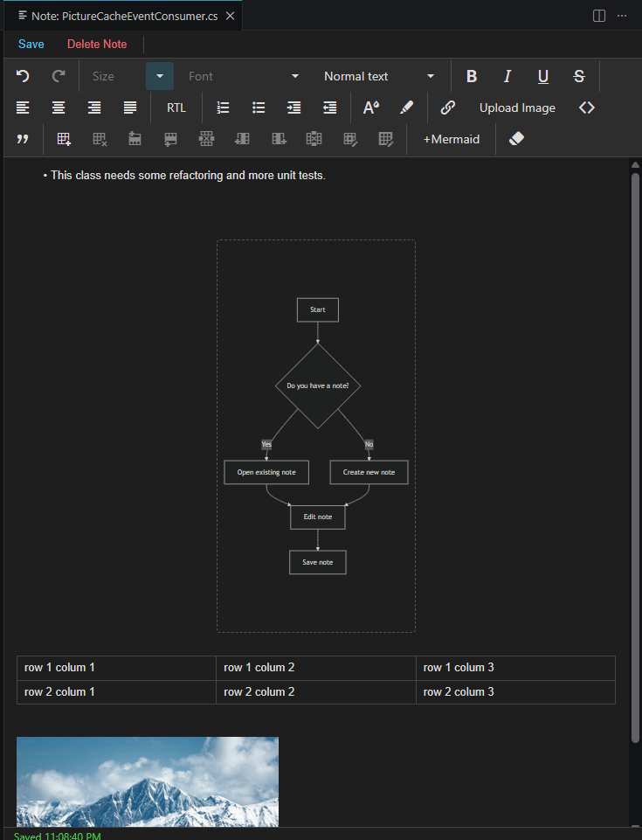Click the 'row 2 colum 3' cell
The height and width of the screenshot is (840, 642).
[515, 692]
